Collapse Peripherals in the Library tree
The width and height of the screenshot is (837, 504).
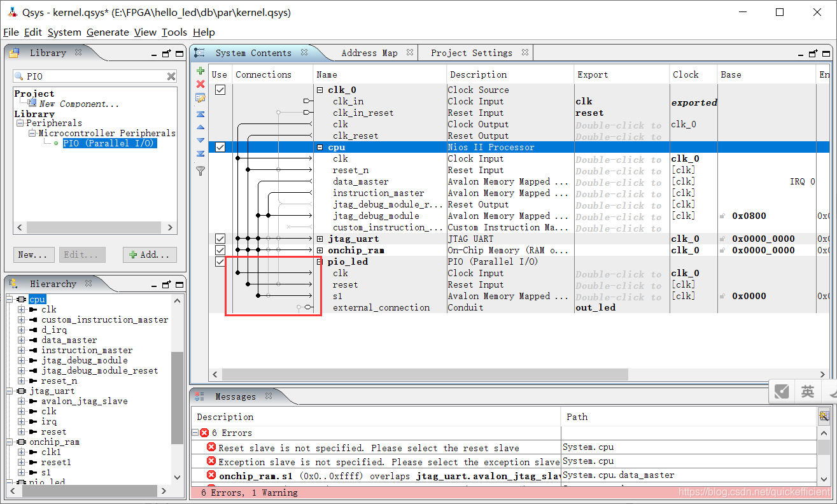click(20, 123)
